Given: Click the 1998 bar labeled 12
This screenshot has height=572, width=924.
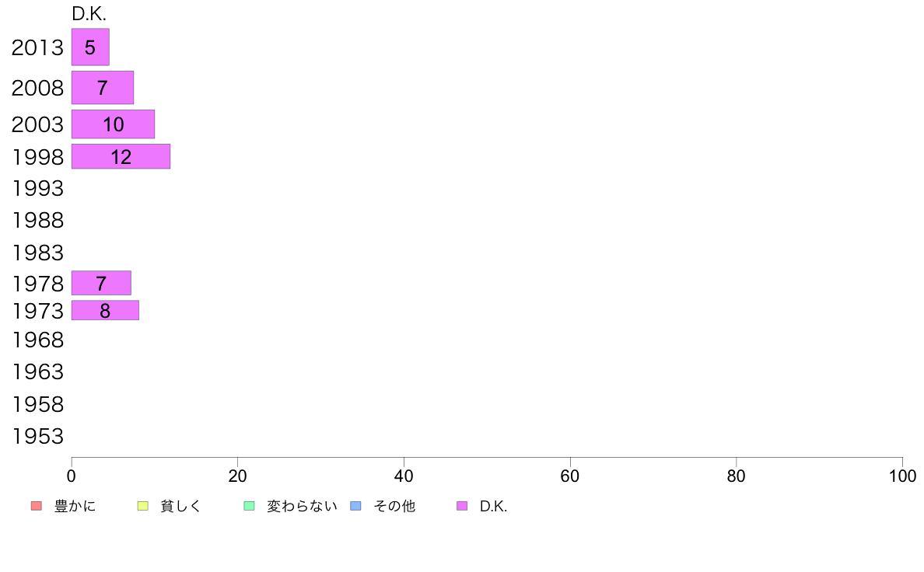Looking at the screenshot, I should click(x=121, y=157).
